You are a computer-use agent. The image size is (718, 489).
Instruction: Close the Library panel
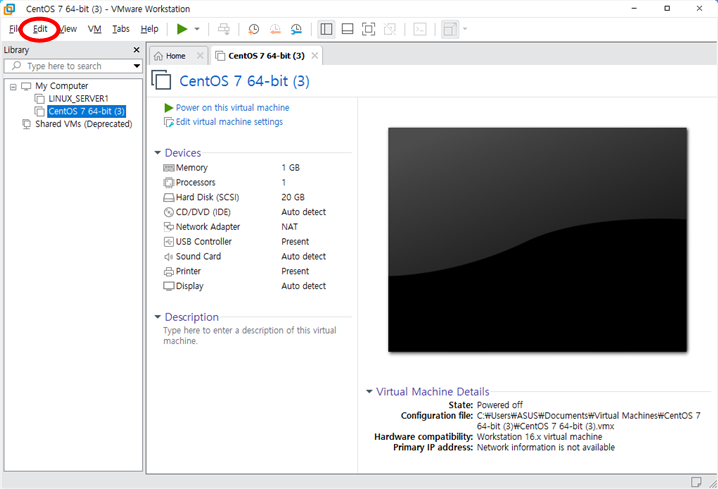point(136,49)
